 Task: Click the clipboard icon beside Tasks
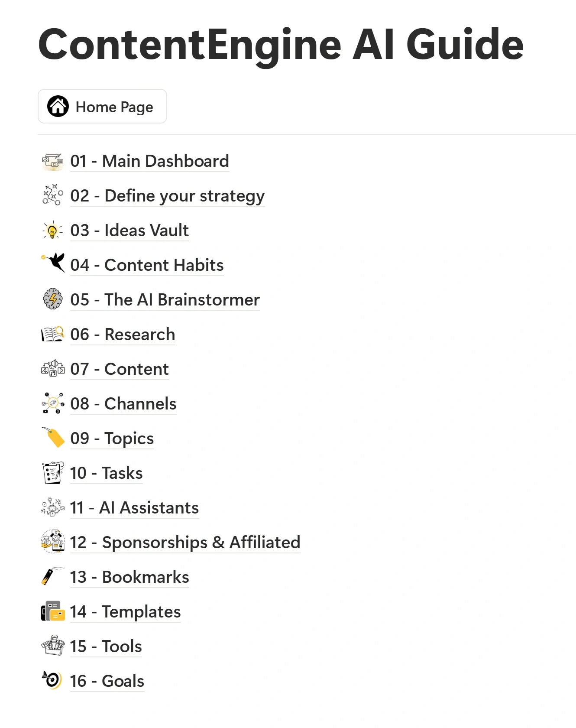tap(52, 473)
